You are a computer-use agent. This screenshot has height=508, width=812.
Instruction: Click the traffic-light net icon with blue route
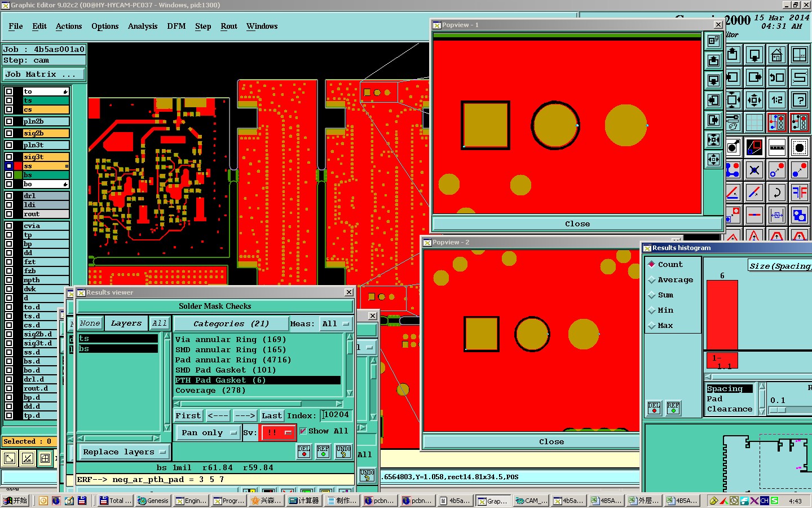(x=776, y=122)
